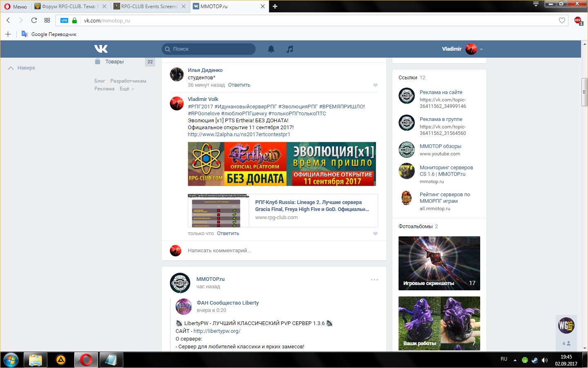Like Илья Диденко's comment heart
This screenshot has height=368, width=588.
(375, 85)
